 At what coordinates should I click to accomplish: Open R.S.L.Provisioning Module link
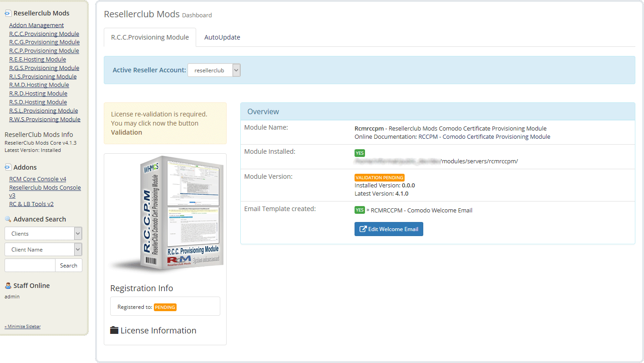(43, 111)
